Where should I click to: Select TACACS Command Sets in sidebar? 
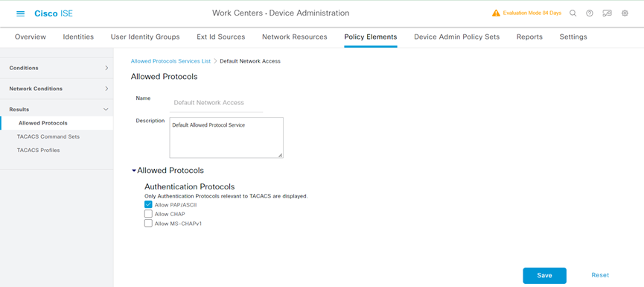[x=48, y=136]
